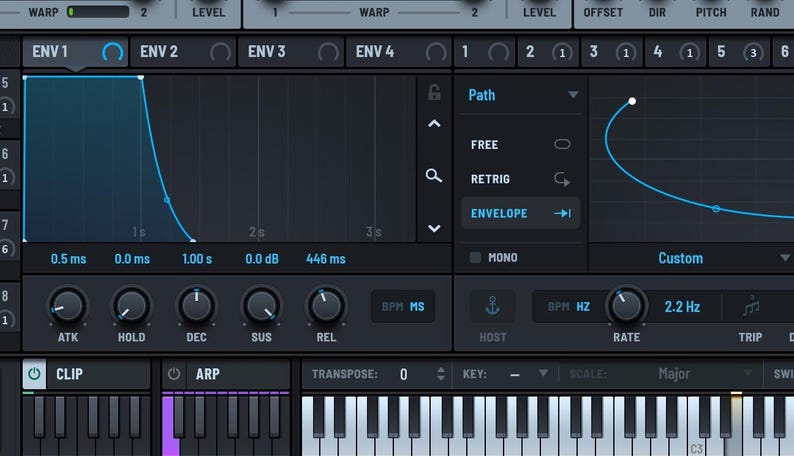This screenshot has width=794, height=456.
Task: Click the up chevron in envelope view
Action: (434, 123)
